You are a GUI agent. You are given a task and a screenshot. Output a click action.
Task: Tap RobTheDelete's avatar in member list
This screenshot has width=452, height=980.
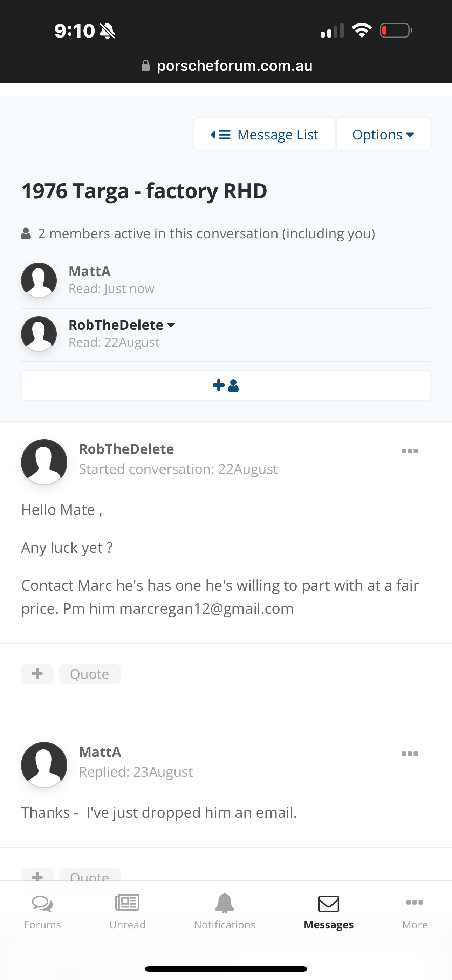(x=39, y=334)
